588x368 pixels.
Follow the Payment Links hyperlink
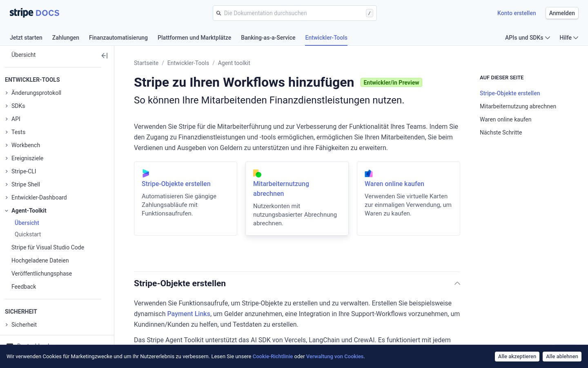[x=189, y=314]
